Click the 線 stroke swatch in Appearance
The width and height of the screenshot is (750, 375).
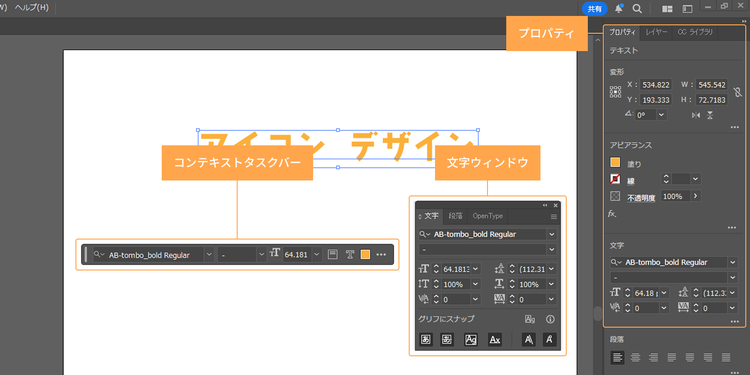click(x=615, y=179)
